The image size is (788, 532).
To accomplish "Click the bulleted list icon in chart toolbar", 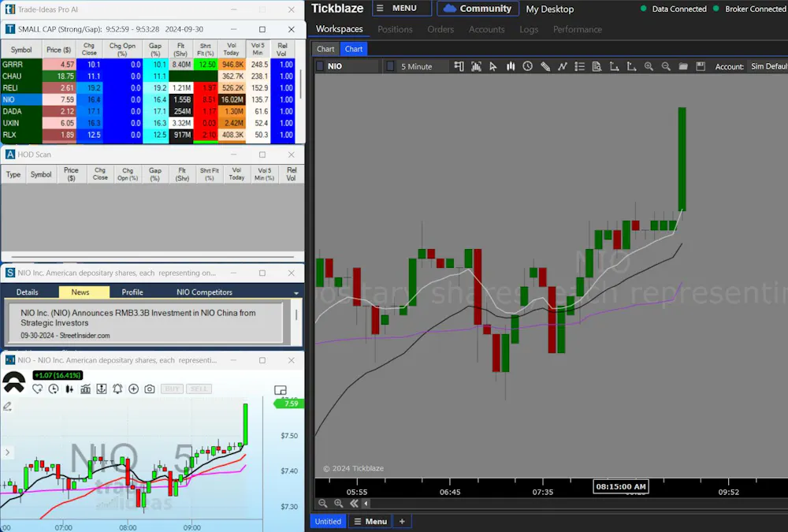I will point(579,66).
